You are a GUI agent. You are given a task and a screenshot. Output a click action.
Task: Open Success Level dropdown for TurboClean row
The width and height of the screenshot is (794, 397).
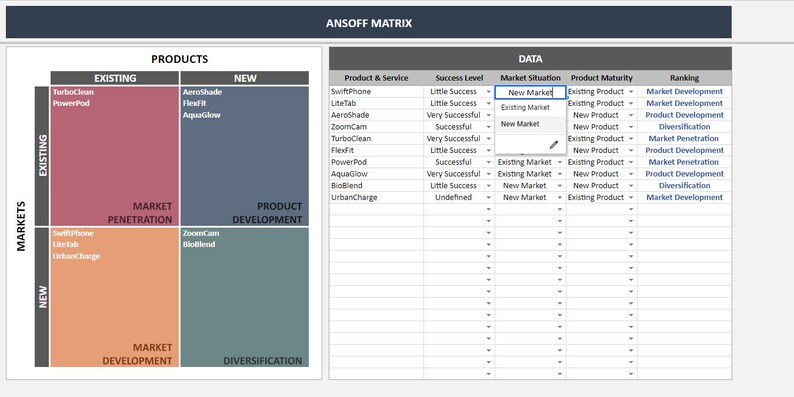489,139
